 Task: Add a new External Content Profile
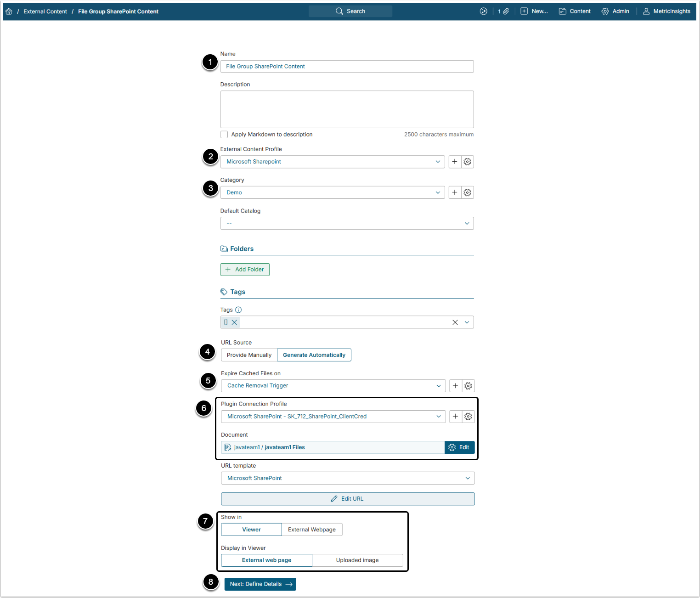coord(455,162)
